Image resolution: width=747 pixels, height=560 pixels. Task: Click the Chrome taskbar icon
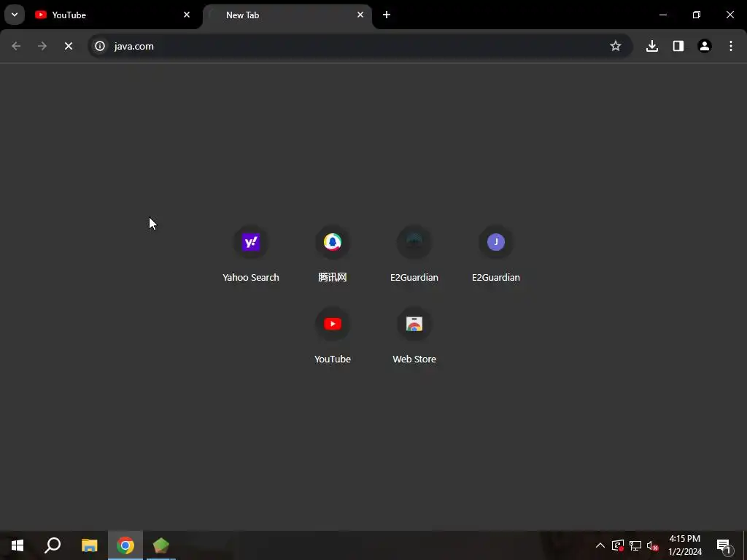[125, 545]
